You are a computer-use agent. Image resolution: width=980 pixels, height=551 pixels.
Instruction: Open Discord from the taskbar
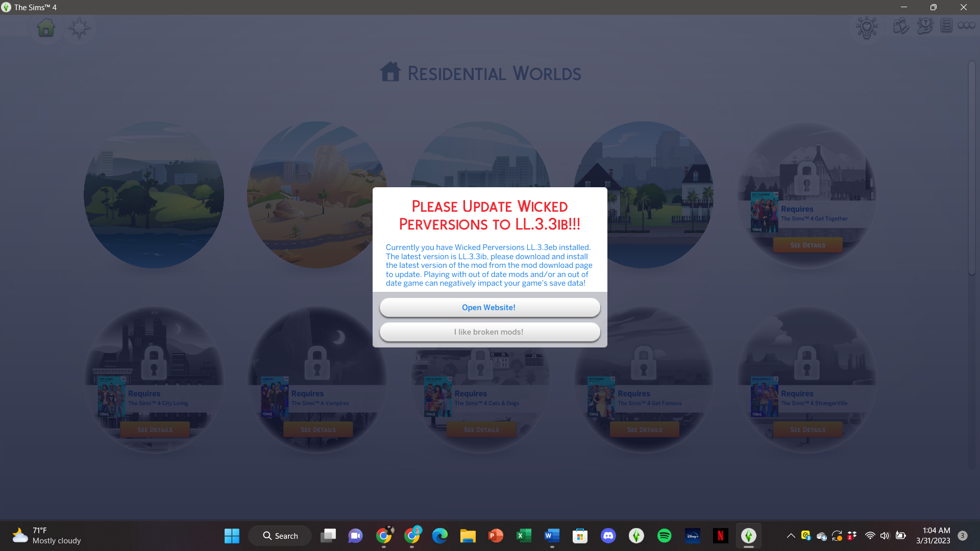pyautogui.click(x=608, y=536)
